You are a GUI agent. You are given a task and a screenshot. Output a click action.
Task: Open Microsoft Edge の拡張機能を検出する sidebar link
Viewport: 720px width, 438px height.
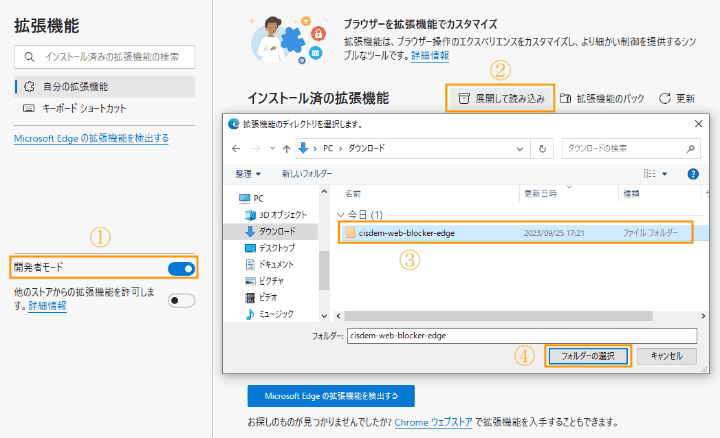click(x=91, y=138)
